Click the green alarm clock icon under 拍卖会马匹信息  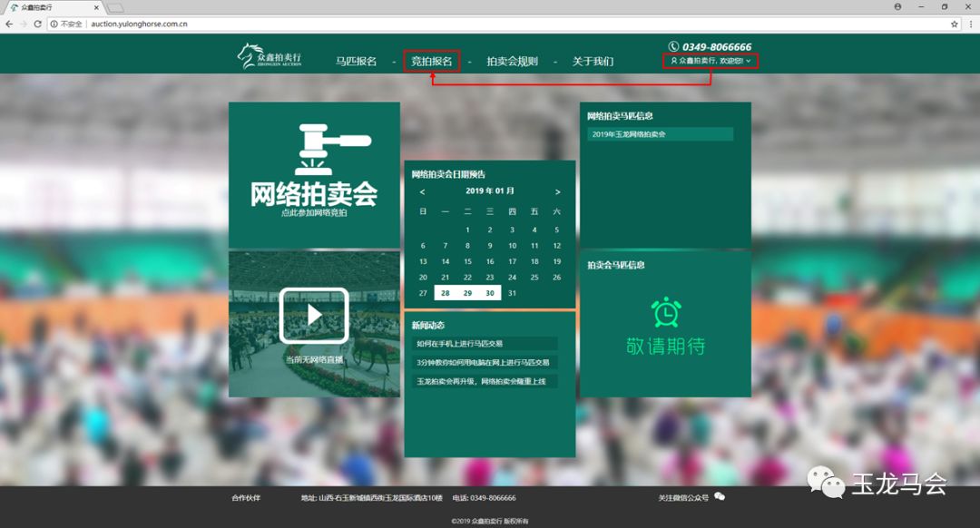[x=665, y=313]
